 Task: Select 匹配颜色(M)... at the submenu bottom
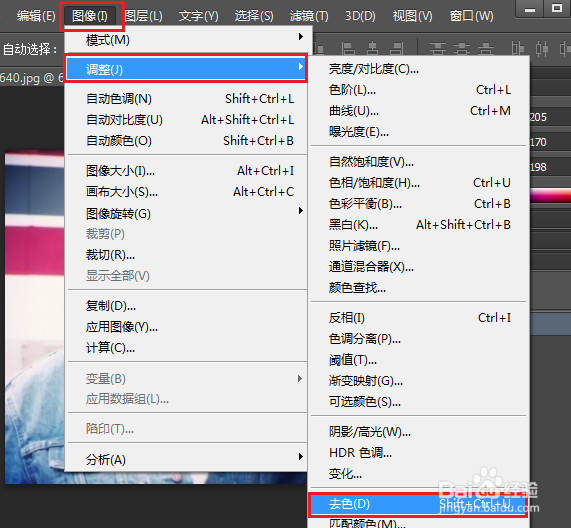click(418, 523)
